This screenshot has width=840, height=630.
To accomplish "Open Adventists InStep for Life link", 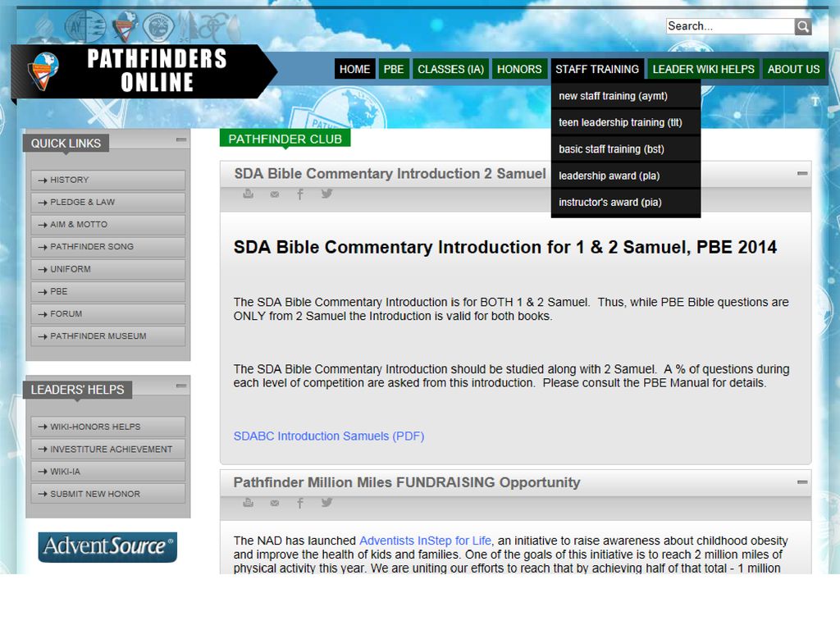I will point(425,541).
